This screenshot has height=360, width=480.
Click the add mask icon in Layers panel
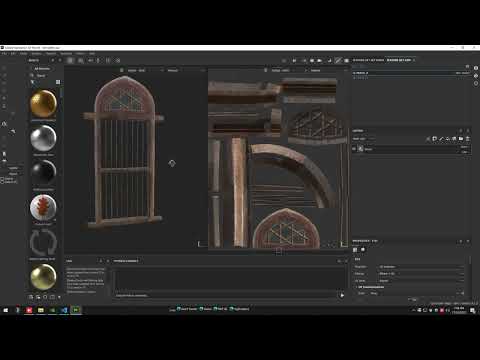(x=435, y=139)
